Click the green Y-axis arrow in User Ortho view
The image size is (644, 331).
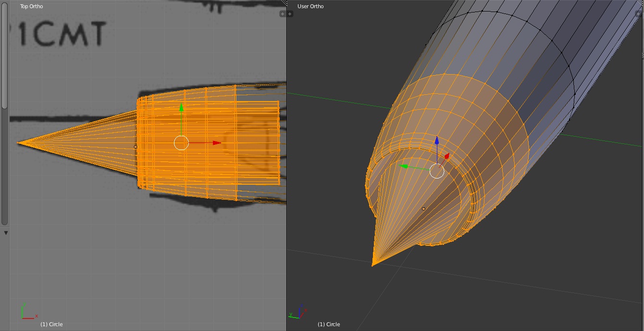point(405,166)
